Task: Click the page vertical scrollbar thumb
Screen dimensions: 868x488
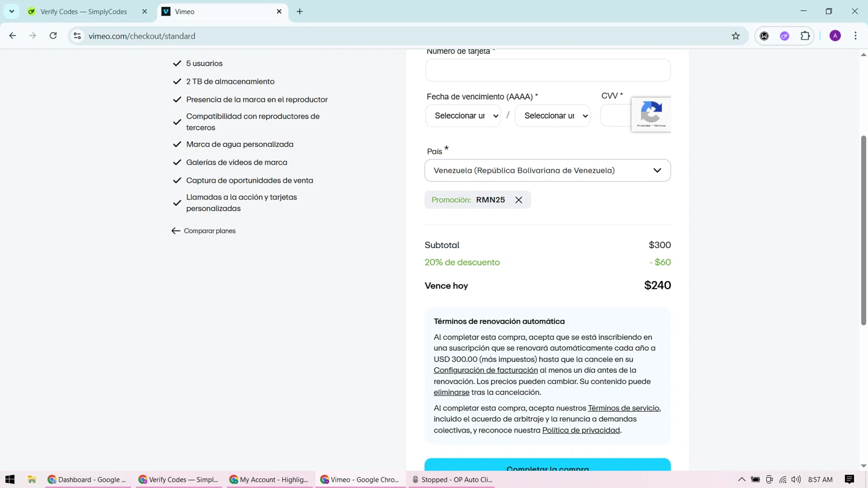Action: 863,230
